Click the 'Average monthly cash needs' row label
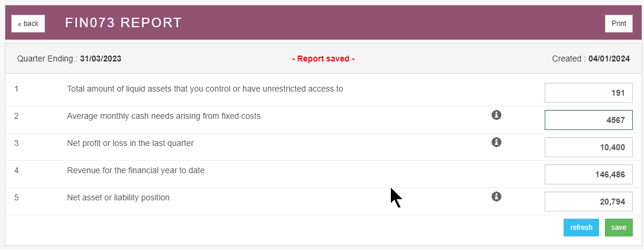The height and width of the screenshot is (250, 644). tap(164, 116)
